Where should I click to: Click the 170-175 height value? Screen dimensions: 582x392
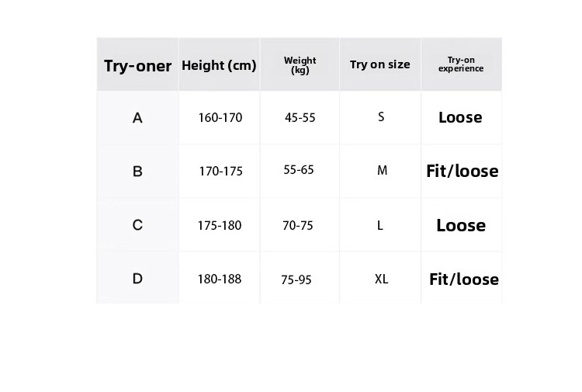(220, 171)
